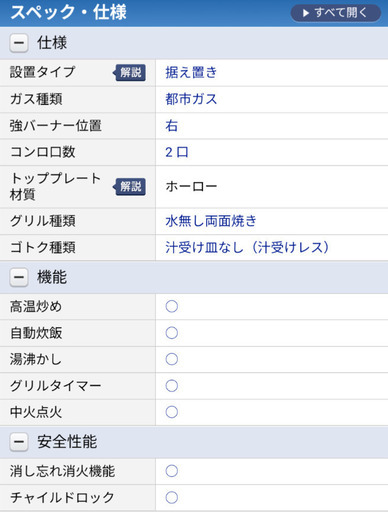Collapse the 仕様 section with minus icon

pyautogui.click(x=19, y=43)
